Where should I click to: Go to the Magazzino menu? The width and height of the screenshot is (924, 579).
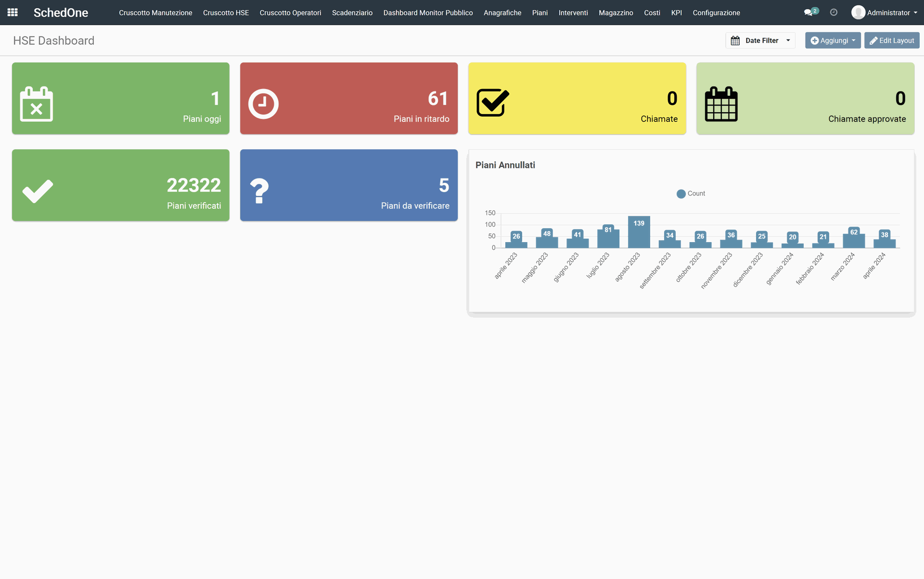click(616, 13)
